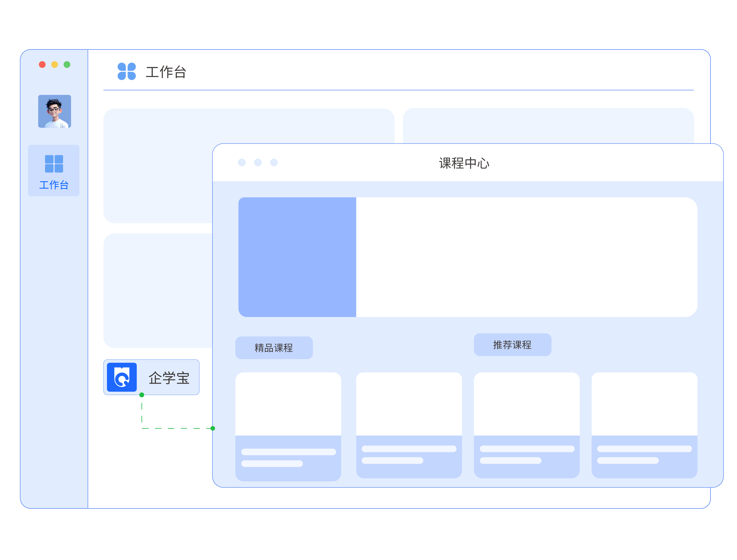Click the four-leaf clover 工作台 header icon

point(127,71)
